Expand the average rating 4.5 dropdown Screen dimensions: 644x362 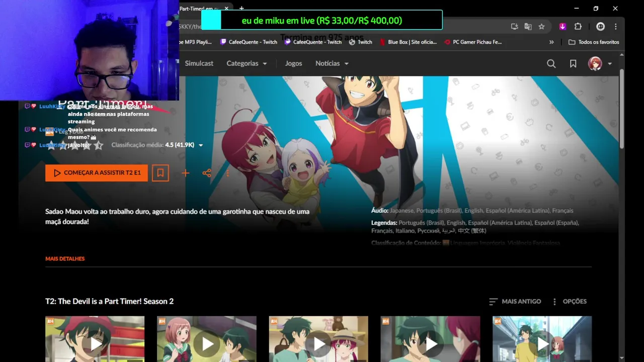tap(201, 145)
